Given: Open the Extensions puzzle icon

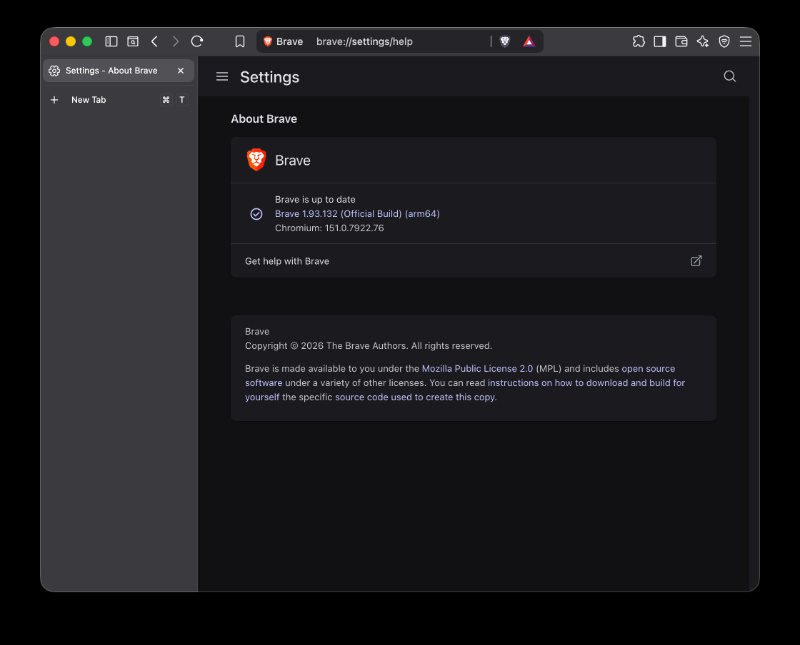Looking at the screenshot, I should (638, 41).
